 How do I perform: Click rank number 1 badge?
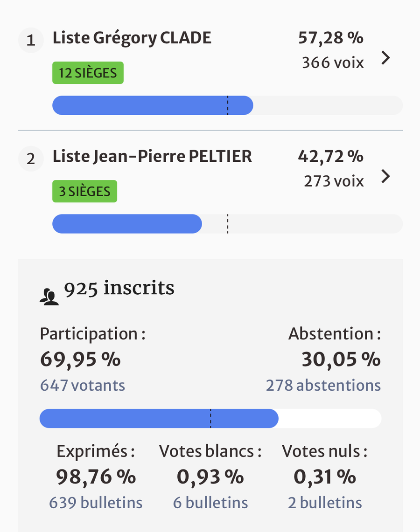tap(31, 41)
